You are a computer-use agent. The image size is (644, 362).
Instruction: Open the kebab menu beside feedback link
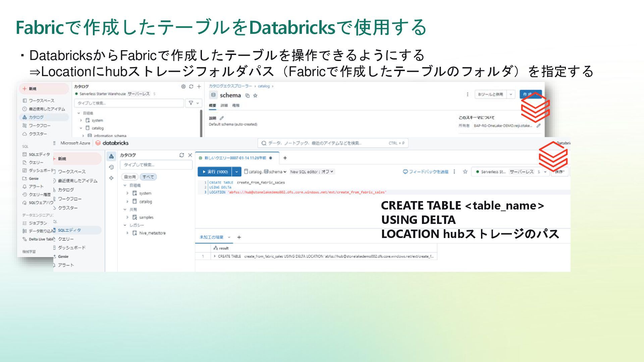tap(454, 172)
